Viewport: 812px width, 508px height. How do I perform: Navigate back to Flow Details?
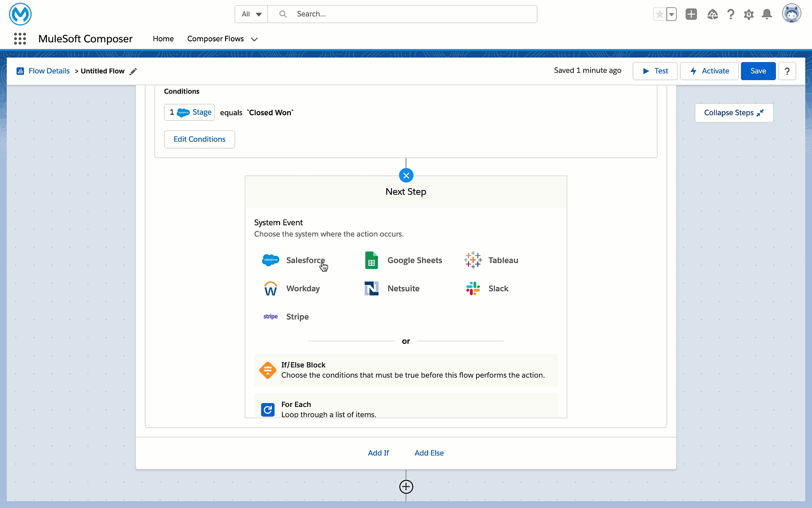pos(49,71)
